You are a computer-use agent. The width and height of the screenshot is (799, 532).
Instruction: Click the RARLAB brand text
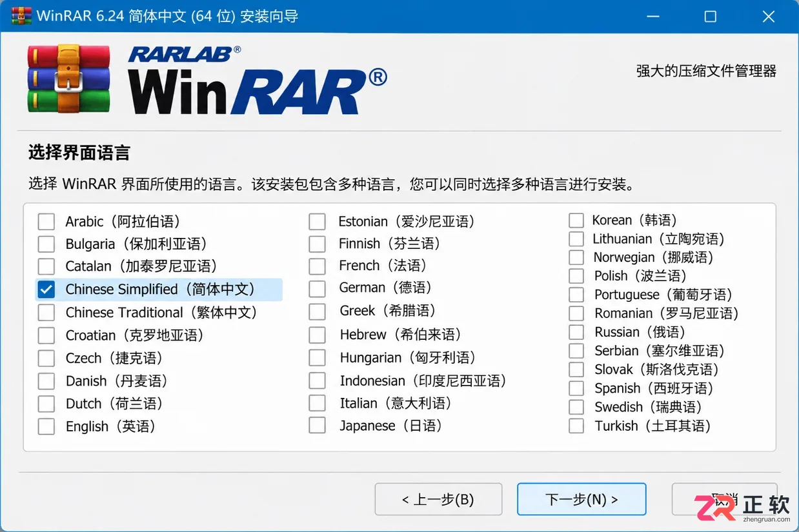pos(184,54)
